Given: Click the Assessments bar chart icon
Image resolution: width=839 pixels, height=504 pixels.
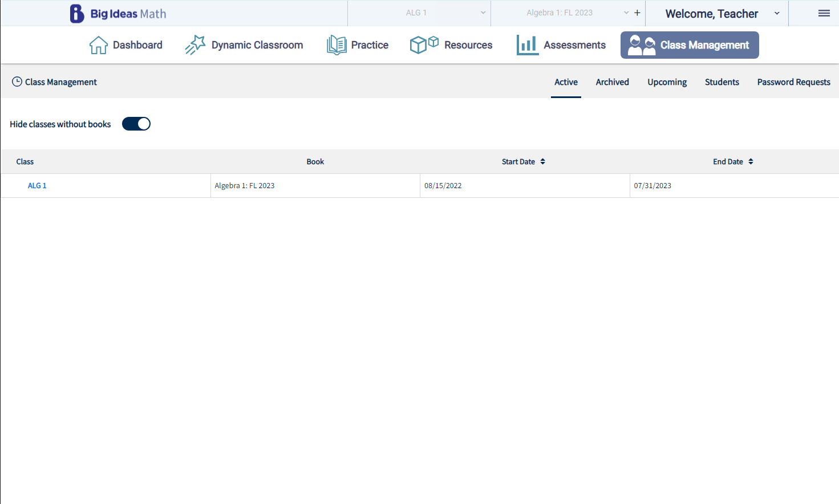Looking at the screenshot, I should pos(528,45).
